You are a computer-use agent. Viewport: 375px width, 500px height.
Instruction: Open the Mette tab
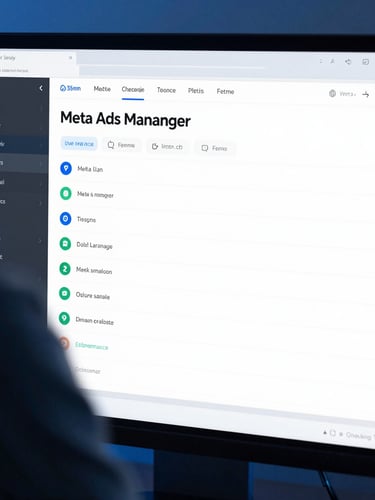(102, 89)
